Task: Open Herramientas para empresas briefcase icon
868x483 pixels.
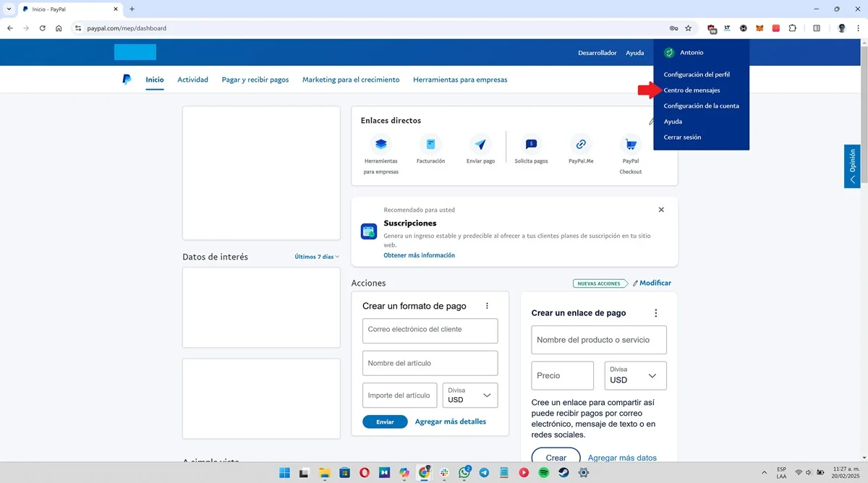Action: [380, 144]
